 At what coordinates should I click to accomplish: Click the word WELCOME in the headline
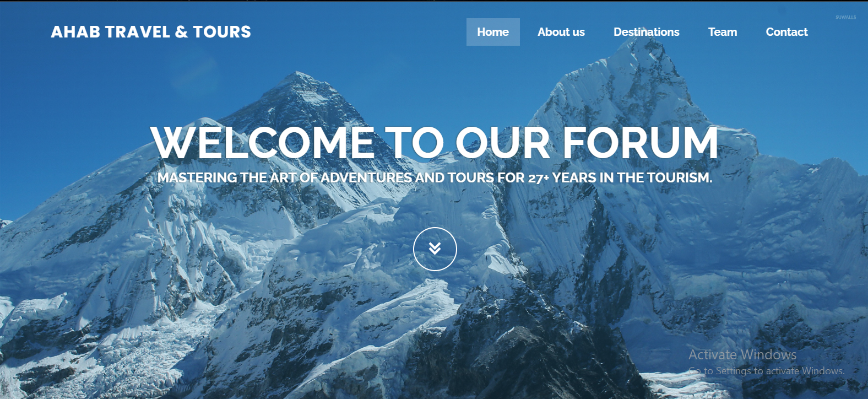[263, 143]
